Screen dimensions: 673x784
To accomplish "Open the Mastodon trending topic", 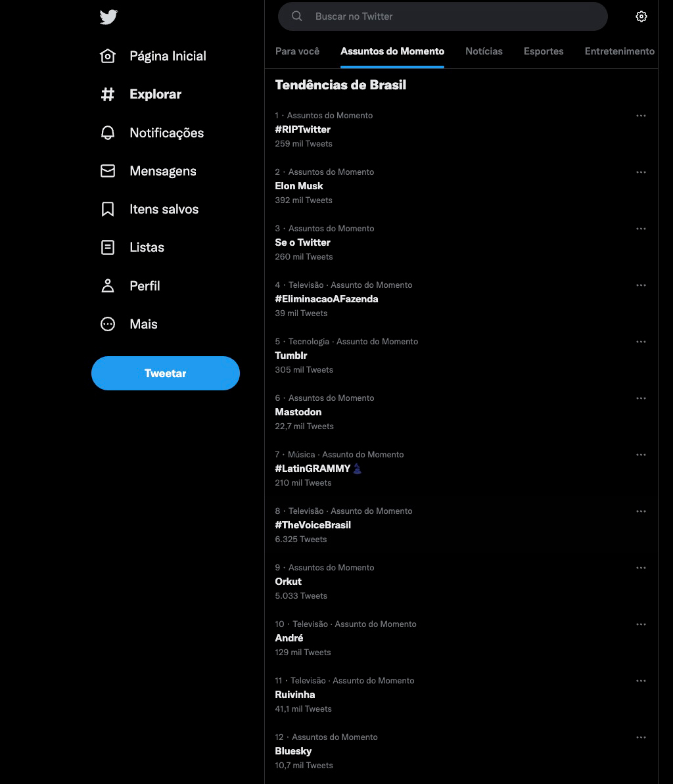I will coord(461,412).
